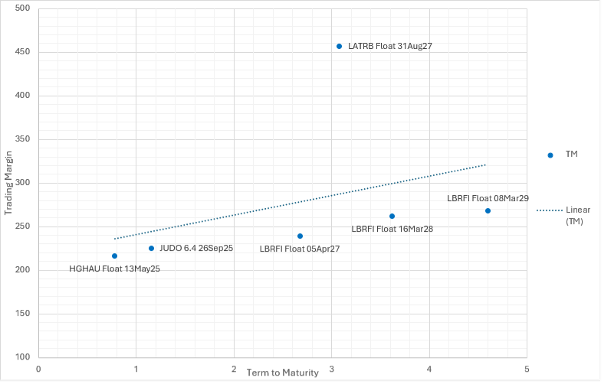The image size is (602, 382).
Task: Click the 5 horizontal axis label
Action: (527, 369)
